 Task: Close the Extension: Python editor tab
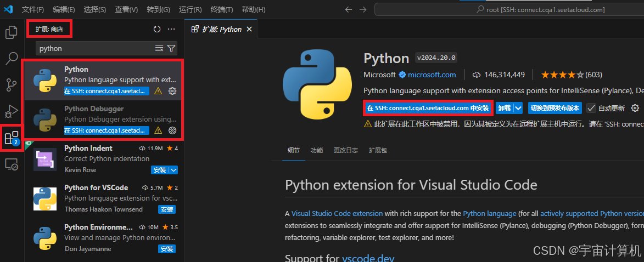click(249, 29)
